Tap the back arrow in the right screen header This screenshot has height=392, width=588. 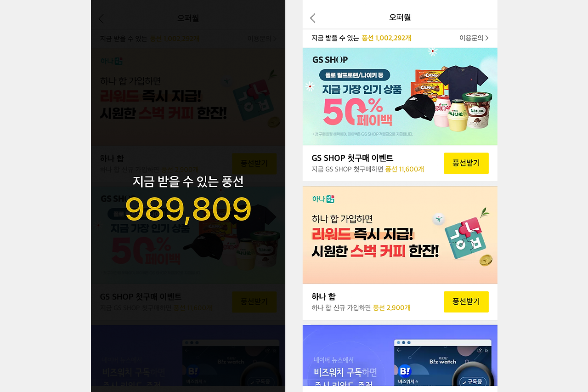tap(313, 18)
